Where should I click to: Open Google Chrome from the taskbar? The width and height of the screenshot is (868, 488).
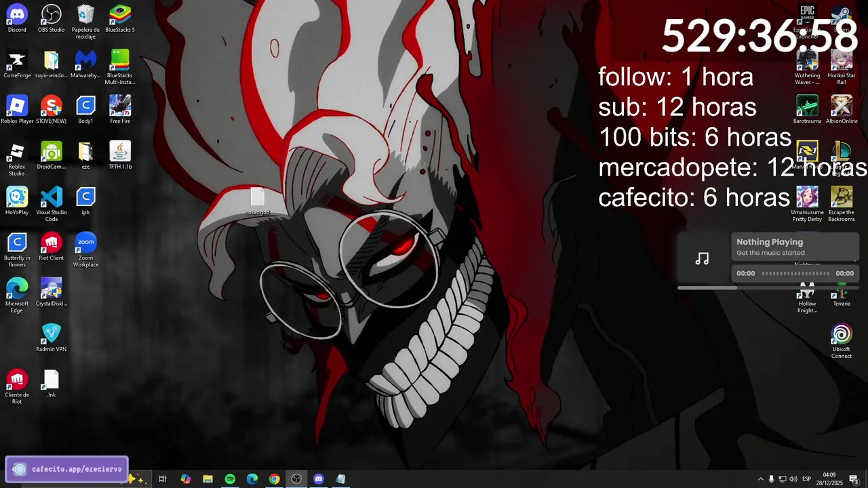coord(274,479)
